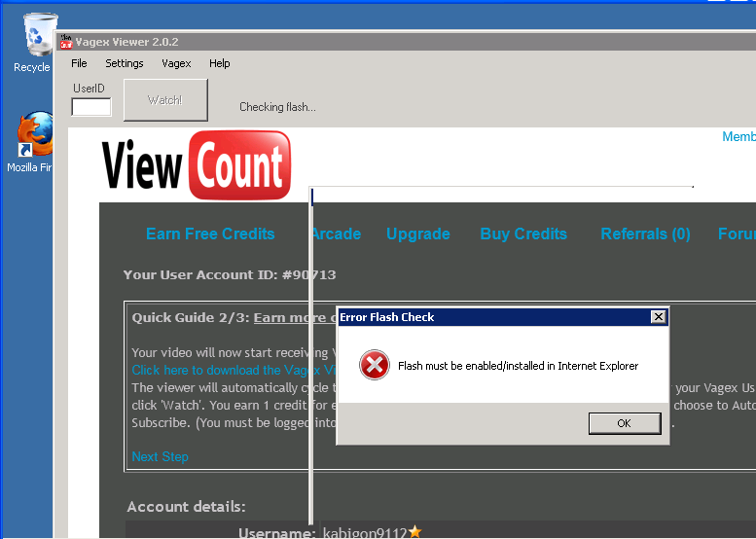Screen dimensions: 756x539
Task: Open the Vagex menu
Action: pos(176,63)
